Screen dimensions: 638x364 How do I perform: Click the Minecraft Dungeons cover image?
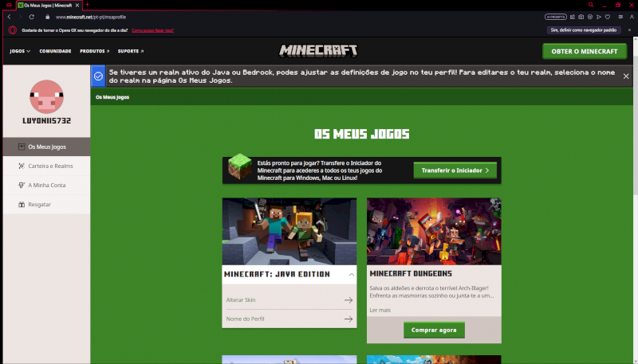click(x=434, y=232)
